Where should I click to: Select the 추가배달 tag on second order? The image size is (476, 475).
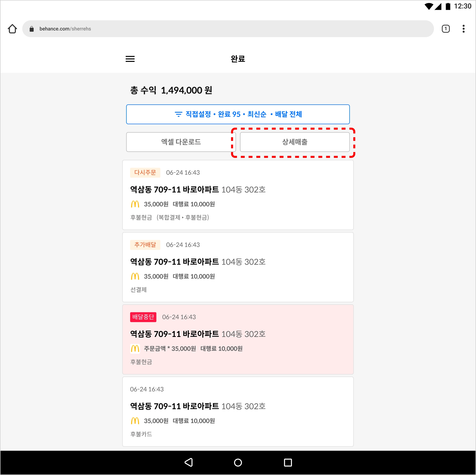click(145, 245)
